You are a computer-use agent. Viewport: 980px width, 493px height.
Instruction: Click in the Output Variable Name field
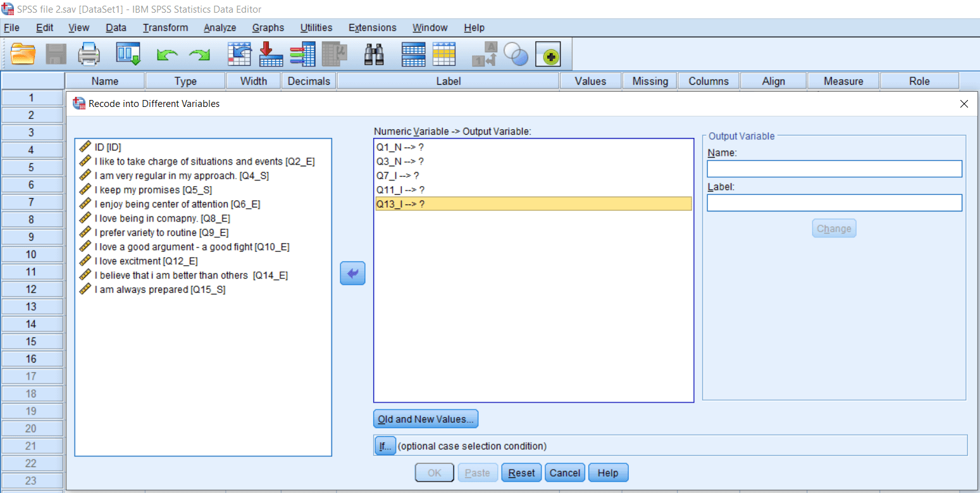(x=834, y=169)
